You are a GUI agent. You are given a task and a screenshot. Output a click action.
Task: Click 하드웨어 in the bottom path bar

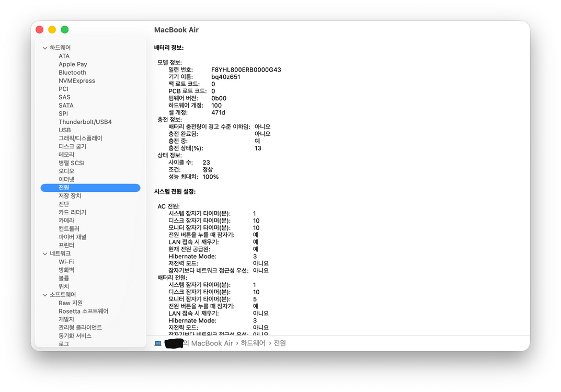point(253,343)
